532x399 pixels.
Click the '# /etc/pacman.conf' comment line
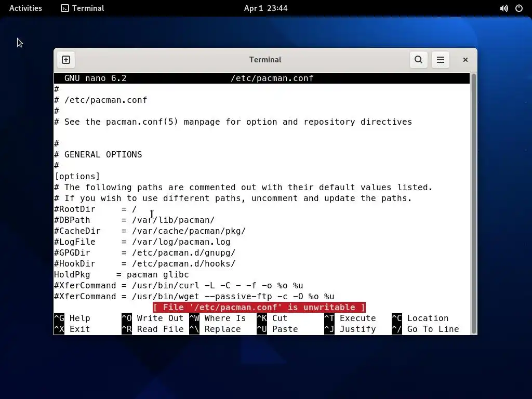click(101, 100)
